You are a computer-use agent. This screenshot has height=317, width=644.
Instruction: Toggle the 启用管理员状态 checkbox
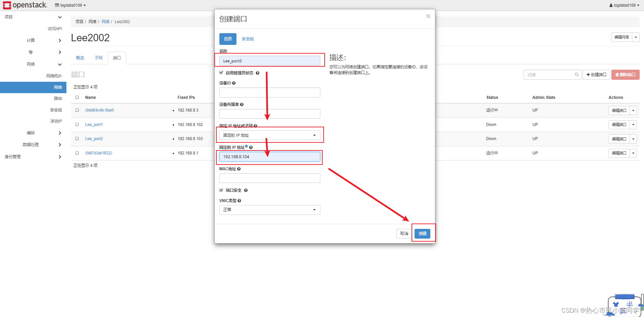221,73
